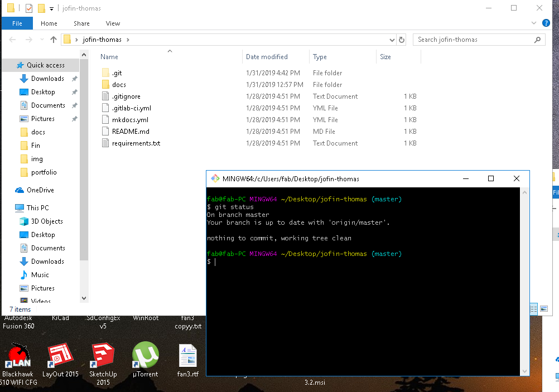Open Downloads under Quick access

click(x=42, y=79)
